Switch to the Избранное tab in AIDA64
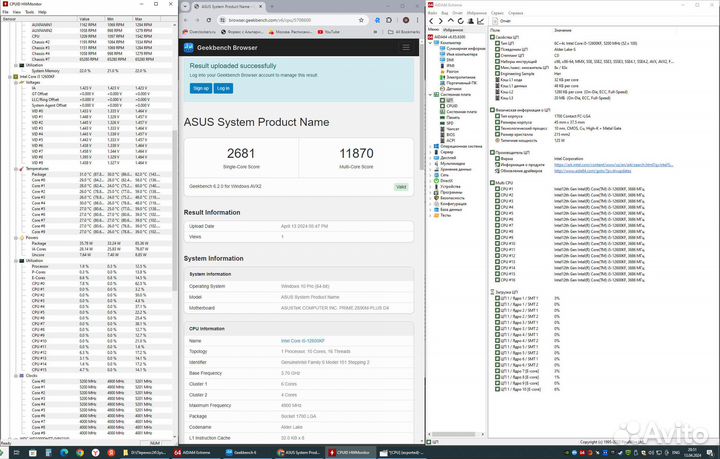 tap(453, 29)
